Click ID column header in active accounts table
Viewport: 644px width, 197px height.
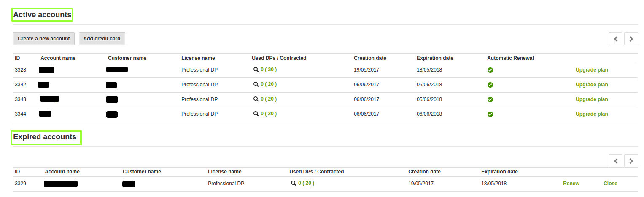(17, 58)
